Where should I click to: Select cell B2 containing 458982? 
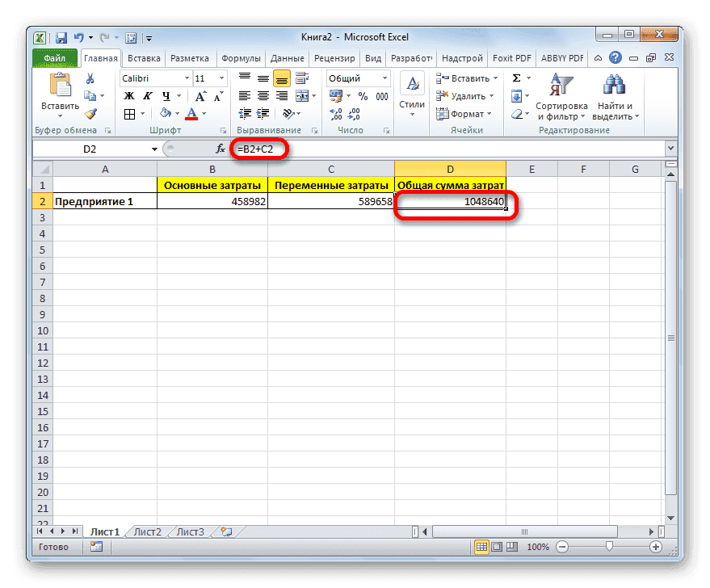point(212,202)
